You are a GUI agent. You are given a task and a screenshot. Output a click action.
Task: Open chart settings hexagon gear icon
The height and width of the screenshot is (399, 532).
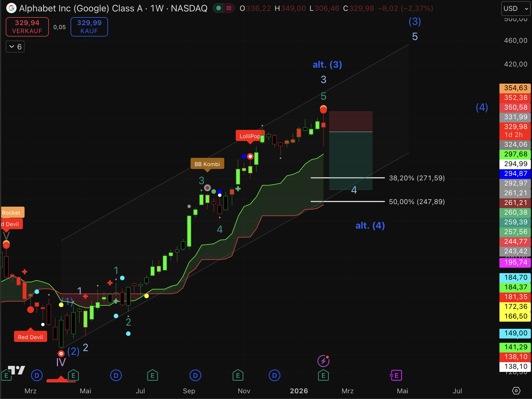516,390
